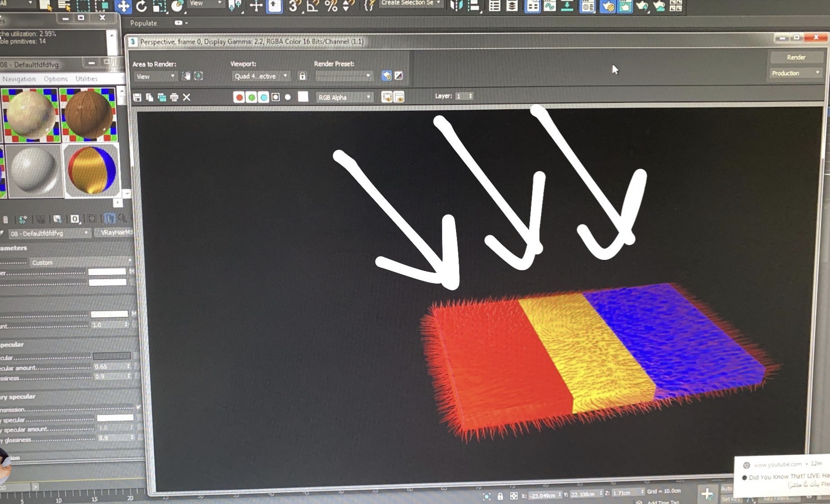Select the Move tool in main toolbar
The image size is (830, 504).
(x=123, y=6)
